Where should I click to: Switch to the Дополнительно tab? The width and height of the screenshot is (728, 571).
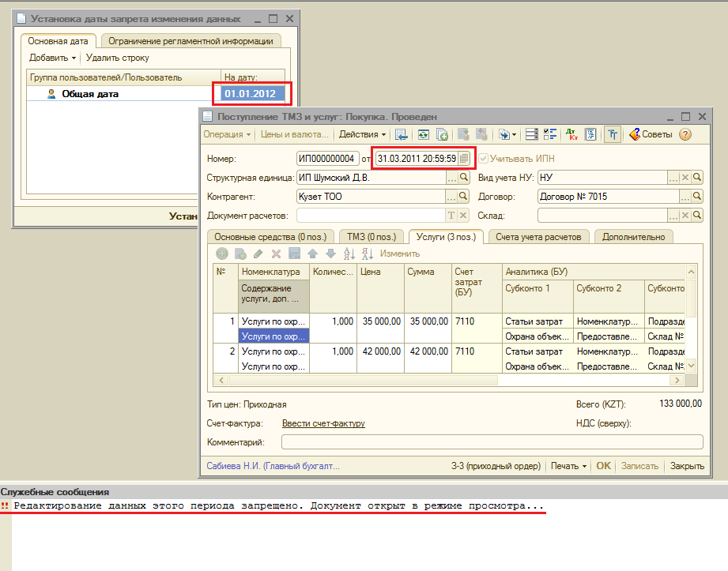pyautogui.click(x=632, y=236)
